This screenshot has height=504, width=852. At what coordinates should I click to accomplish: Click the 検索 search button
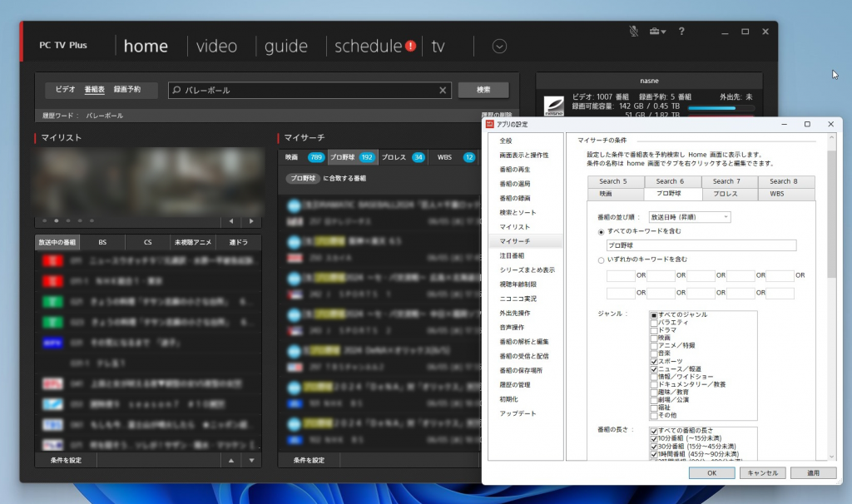tap(483, 90)
